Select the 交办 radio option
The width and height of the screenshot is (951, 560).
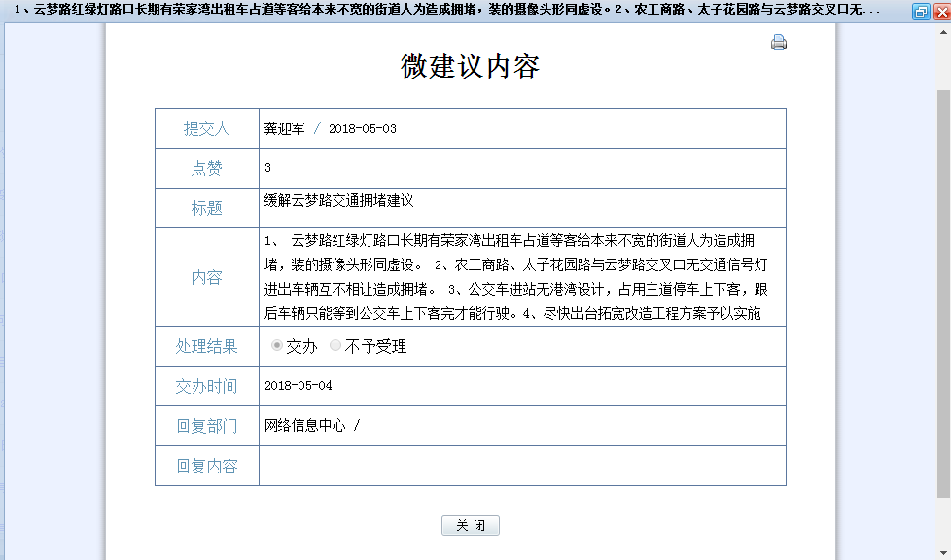277,346
